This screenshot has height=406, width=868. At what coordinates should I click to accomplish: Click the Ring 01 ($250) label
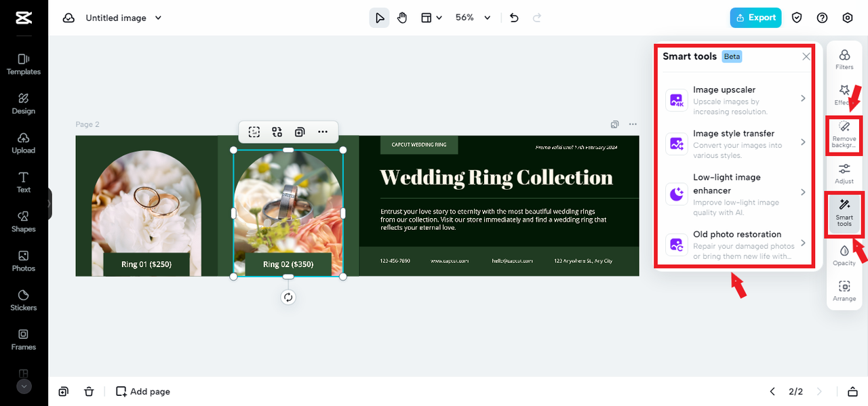(146, 264)
